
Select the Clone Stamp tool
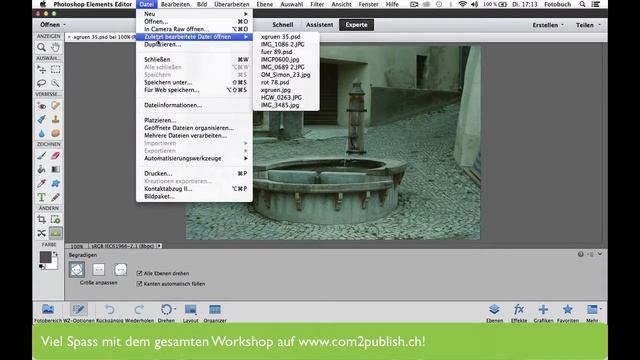(x=56, y=119)
